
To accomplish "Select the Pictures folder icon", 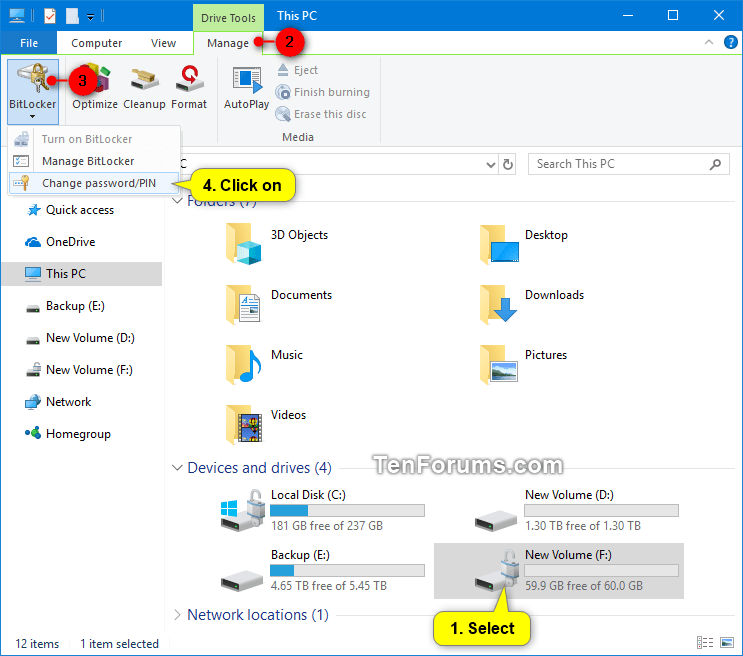I will pyautogui.click(x=498, y=364).
